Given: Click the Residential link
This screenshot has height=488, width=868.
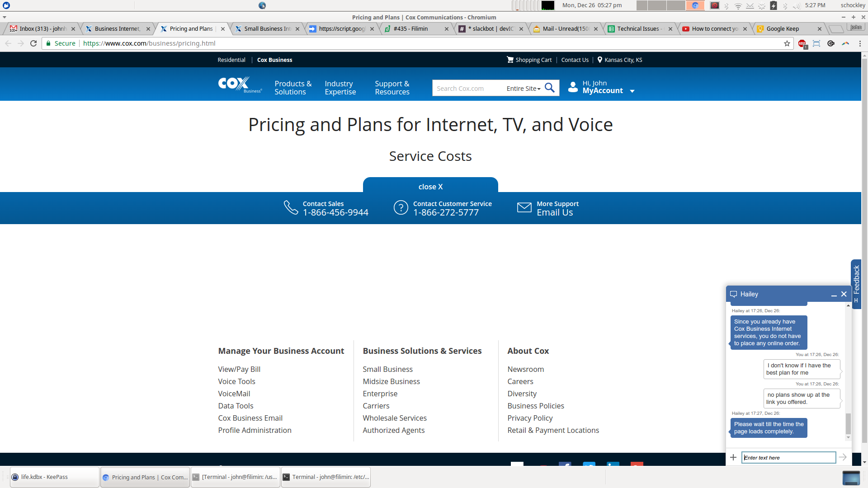Looking at the screenshot, I should [x=231, y=60].
